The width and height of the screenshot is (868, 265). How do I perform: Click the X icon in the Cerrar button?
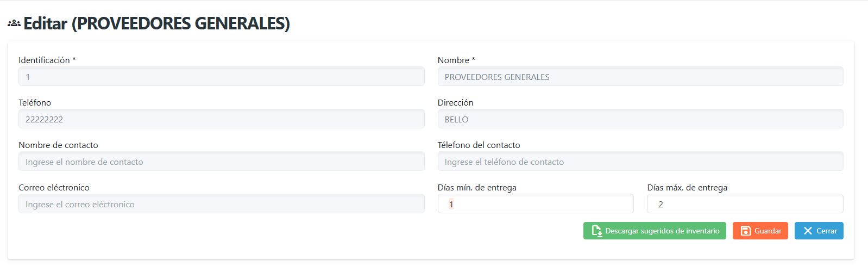pyautogui.click(x=808, y=231)
